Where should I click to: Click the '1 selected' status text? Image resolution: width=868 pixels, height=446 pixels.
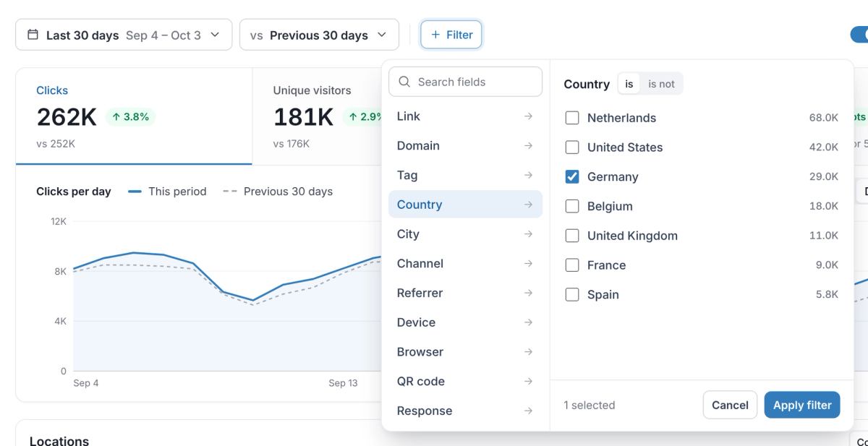[590, 405]
